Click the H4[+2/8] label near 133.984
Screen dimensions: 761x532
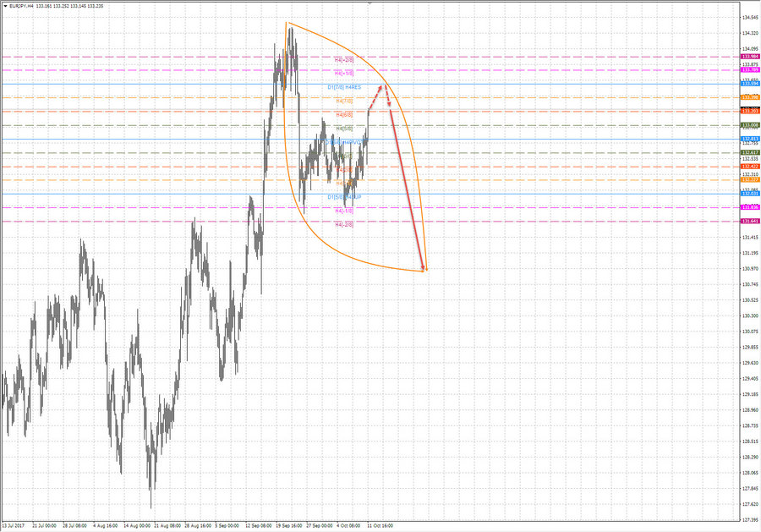[x=344, y=60]
